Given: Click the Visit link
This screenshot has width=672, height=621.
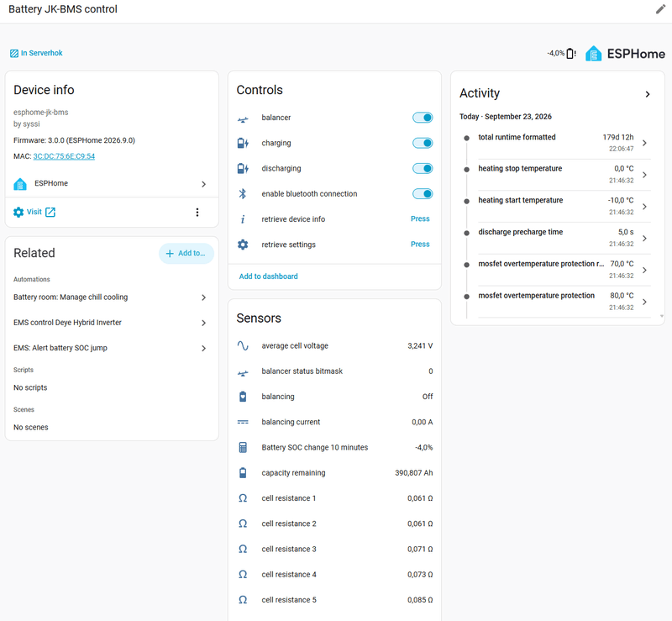Looking at the screenshot, I should [34, 212].
